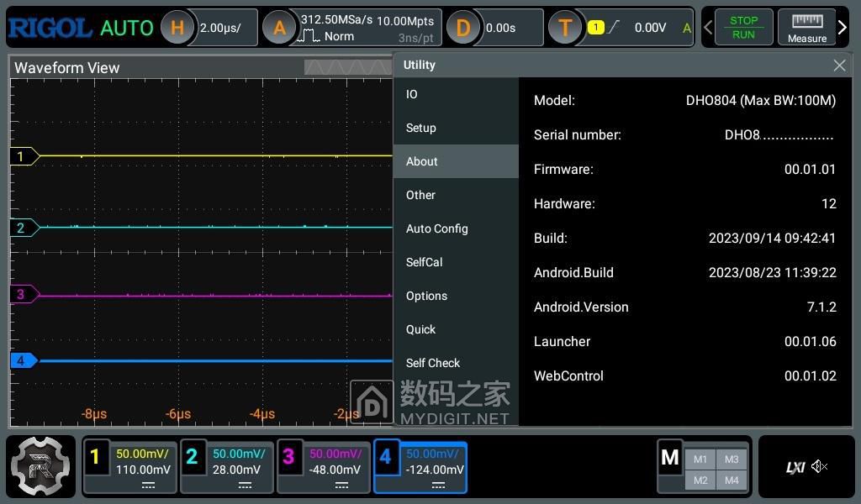Open the 312.50MSa/s sample rate field
Screen dimensions: 861x504
point(336,20)
